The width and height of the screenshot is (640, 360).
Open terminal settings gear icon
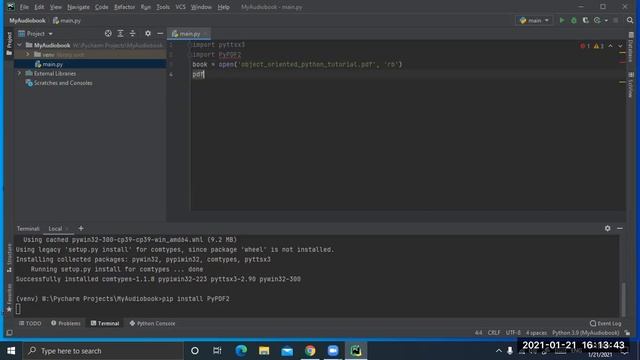coord(607,229)
